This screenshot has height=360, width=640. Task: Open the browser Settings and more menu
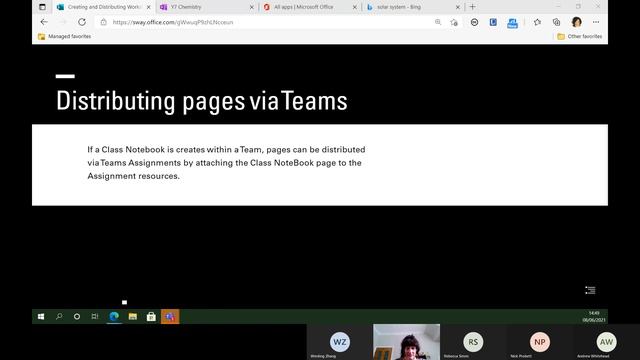596,22
